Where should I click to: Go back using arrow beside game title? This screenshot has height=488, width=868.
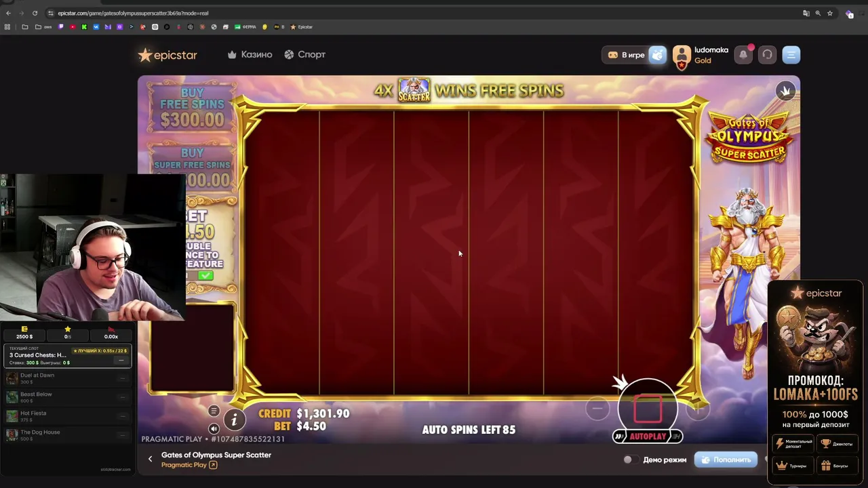click(150, 459)
